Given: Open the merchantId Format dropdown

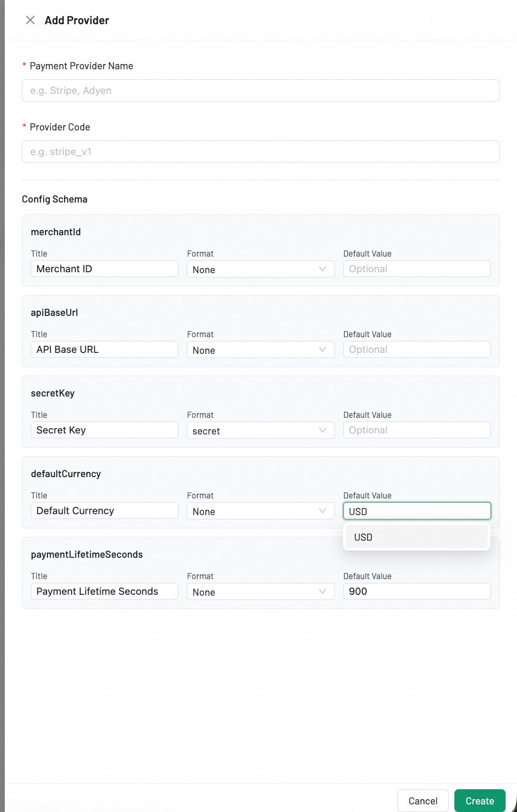Looking at the screenshot, I should [260, 269].
